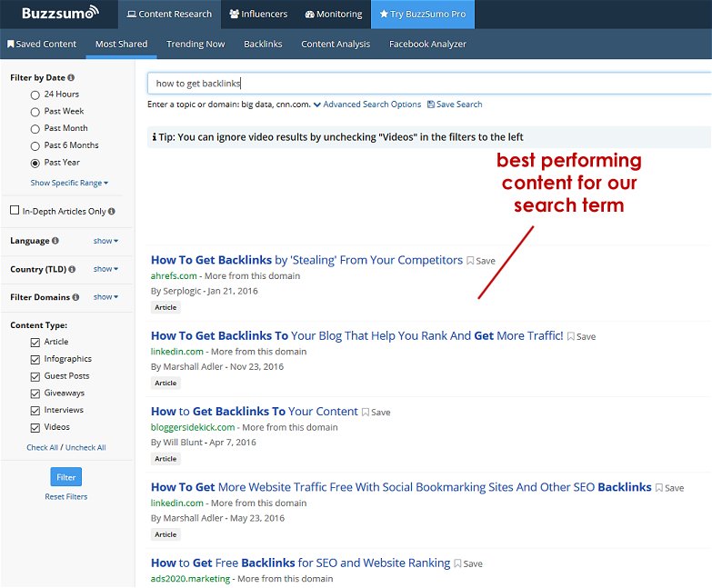Click info icon next to Filter by Date
712x588 pixels.
pos(71,77)
